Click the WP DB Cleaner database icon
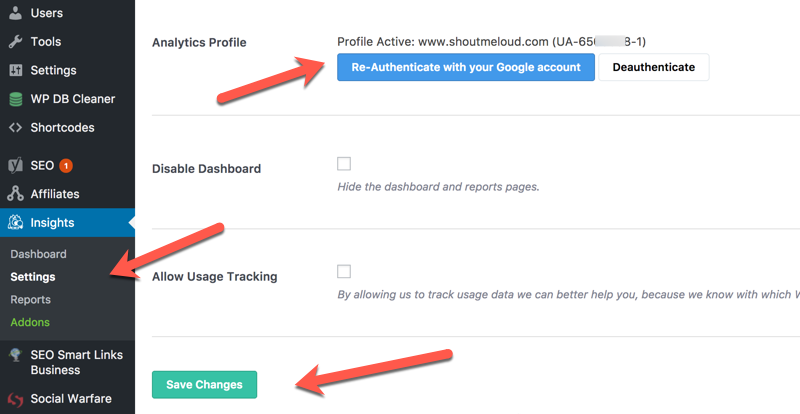 [x=15, y=99]
